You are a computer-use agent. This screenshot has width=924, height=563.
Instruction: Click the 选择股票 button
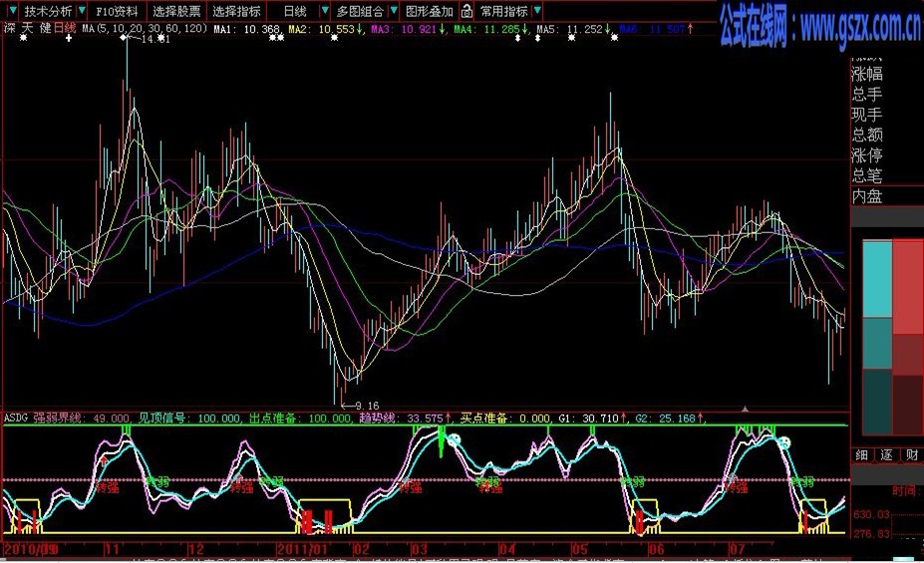tap(178, 11)
